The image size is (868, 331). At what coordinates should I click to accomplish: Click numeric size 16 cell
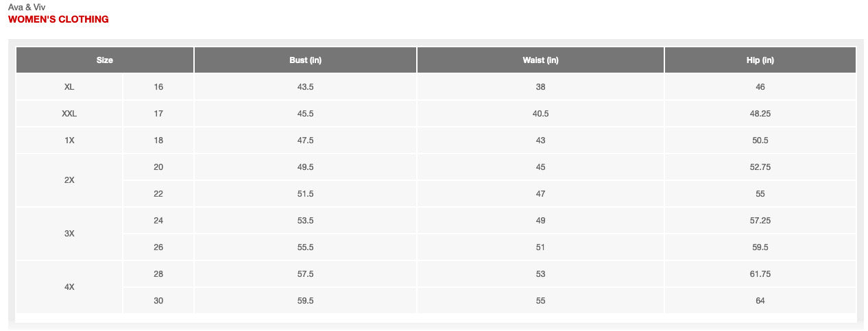click(x=158, y=87)
